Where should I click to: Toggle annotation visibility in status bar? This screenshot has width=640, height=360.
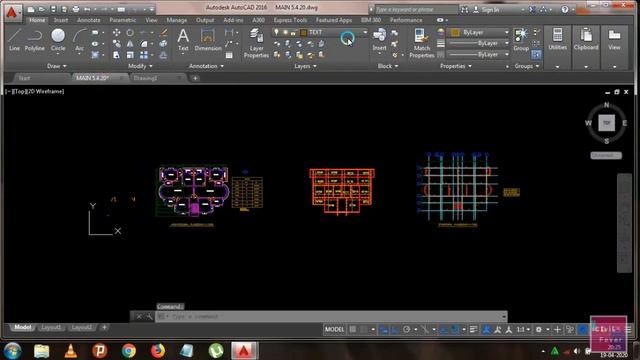pyautogui.click(x=487, y=329)
